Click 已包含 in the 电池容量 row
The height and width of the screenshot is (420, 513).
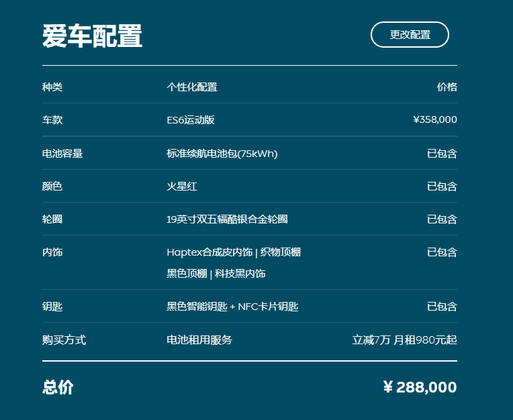442,153
